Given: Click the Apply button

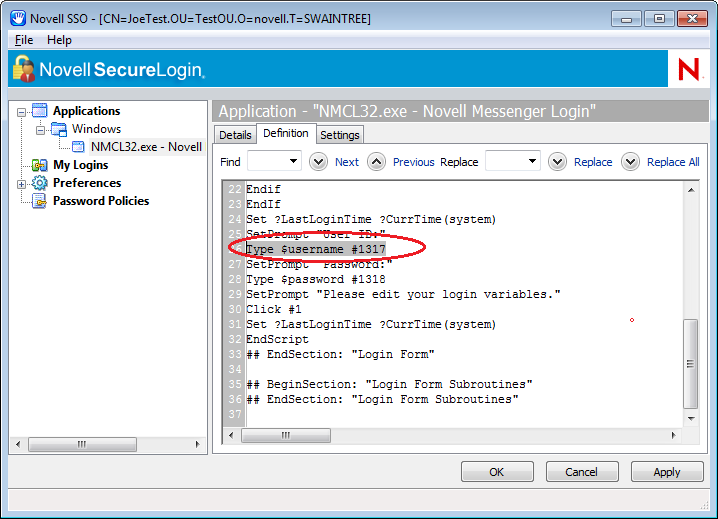Looking at the screenshot, I should (667, 472).
